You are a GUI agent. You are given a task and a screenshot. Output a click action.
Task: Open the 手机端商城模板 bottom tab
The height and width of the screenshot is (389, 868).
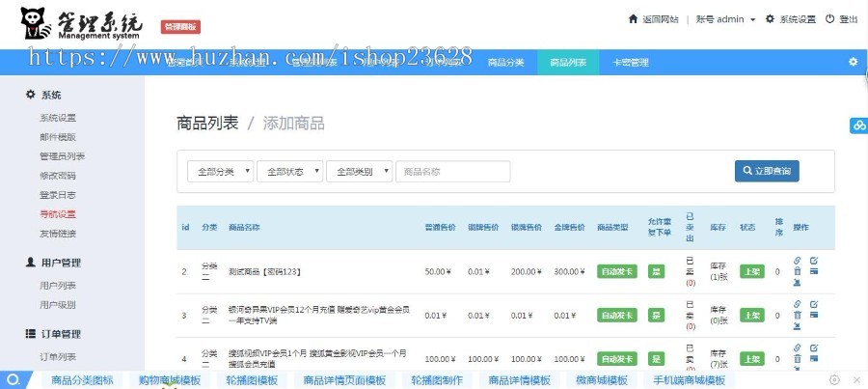[x=690, y=380]
